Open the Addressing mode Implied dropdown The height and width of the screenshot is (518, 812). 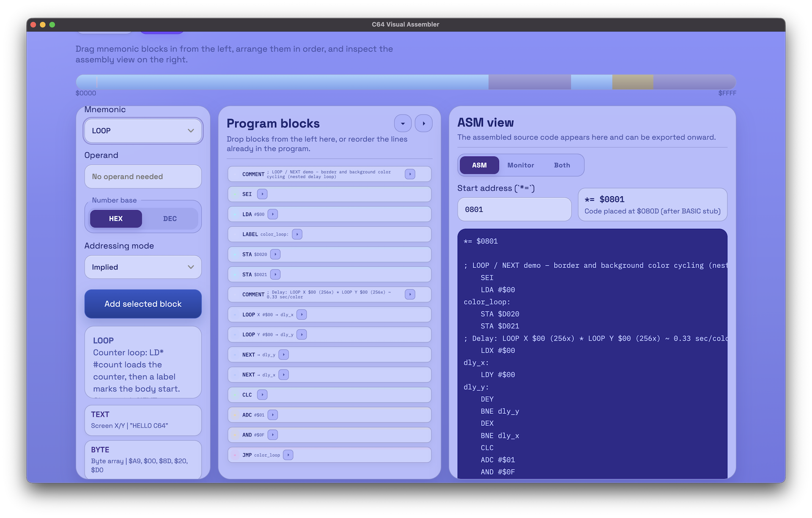[143, 267]
